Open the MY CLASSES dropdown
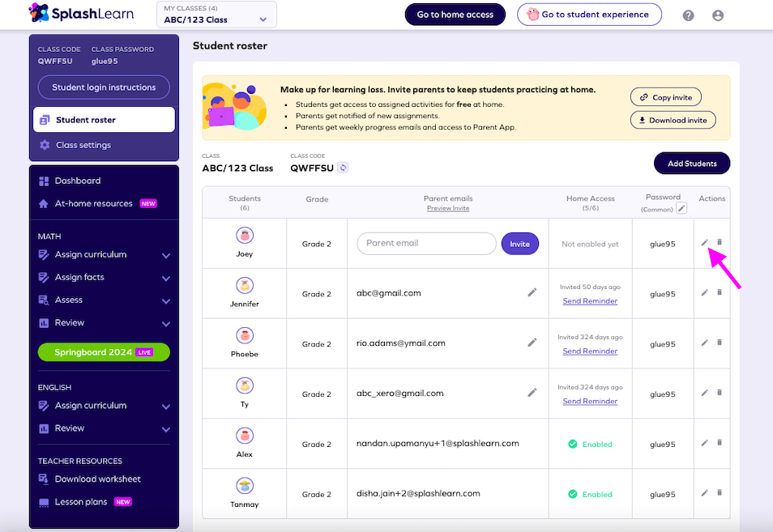773x532 pixels. tap(216, 15)
